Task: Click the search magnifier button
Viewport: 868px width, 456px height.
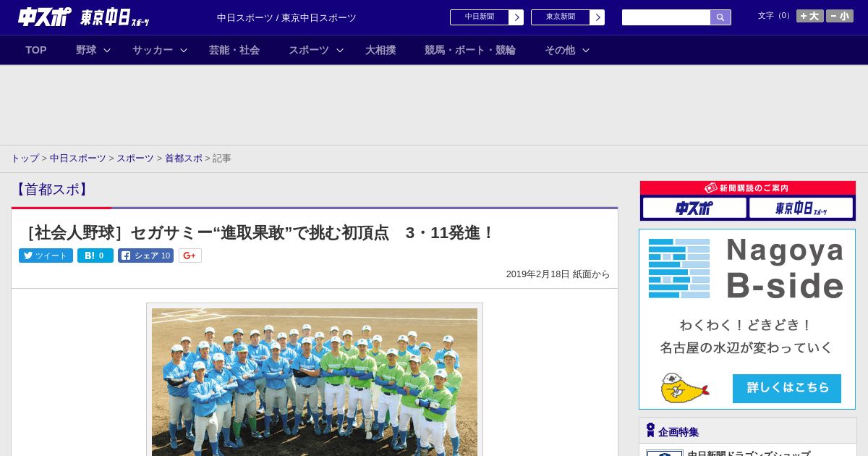Action: click(x=720, y=17)
